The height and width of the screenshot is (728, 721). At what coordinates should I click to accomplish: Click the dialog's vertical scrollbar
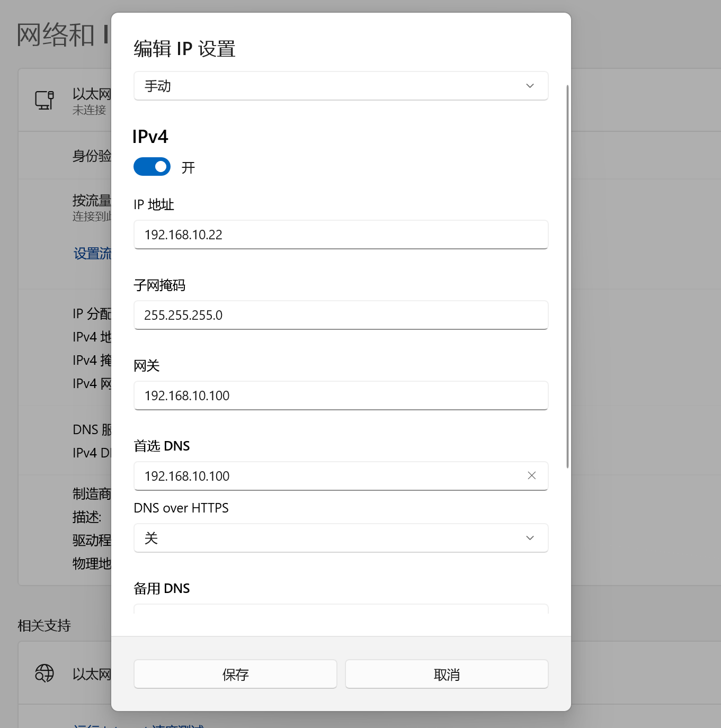pos(567,276)
